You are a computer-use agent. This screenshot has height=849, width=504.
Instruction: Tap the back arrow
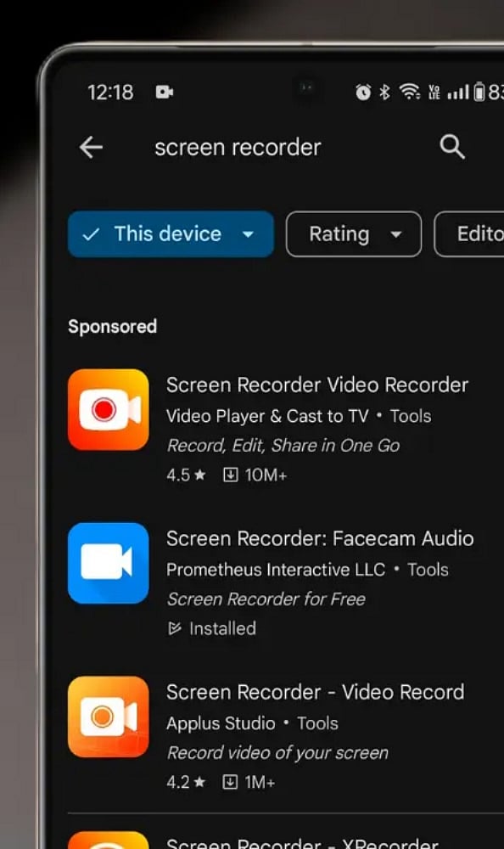click(x=91, y=147)
